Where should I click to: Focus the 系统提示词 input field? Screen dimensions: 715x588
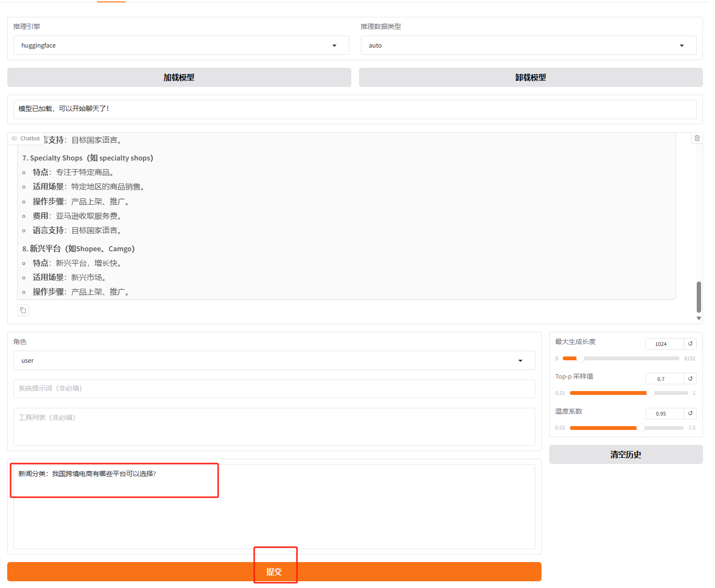click(x=274, y=389)
